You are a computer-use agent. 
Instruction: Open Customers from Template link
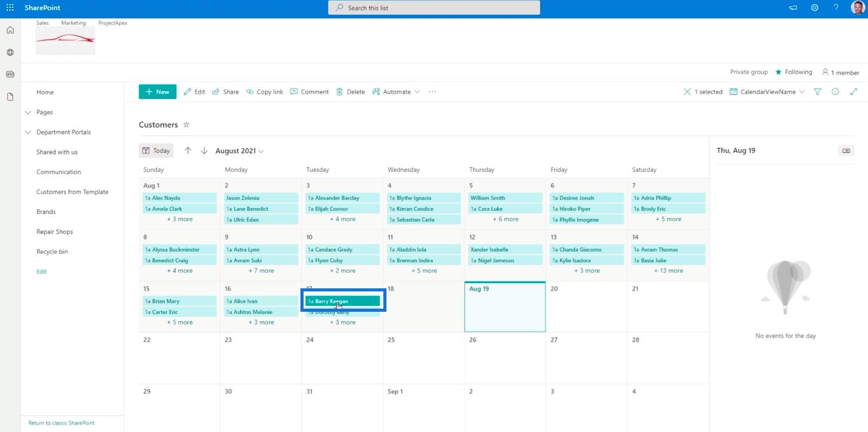click(x=72, y=192)
